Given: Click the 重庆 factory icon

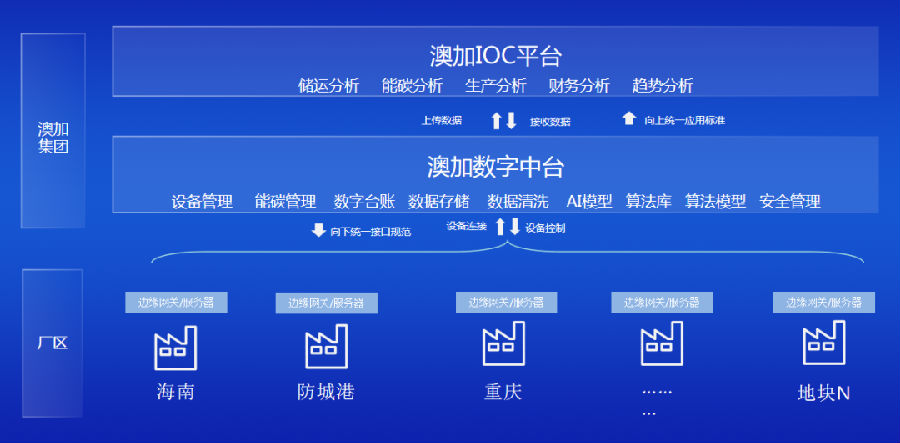Looking at the screenshot, I should point(504,344).
